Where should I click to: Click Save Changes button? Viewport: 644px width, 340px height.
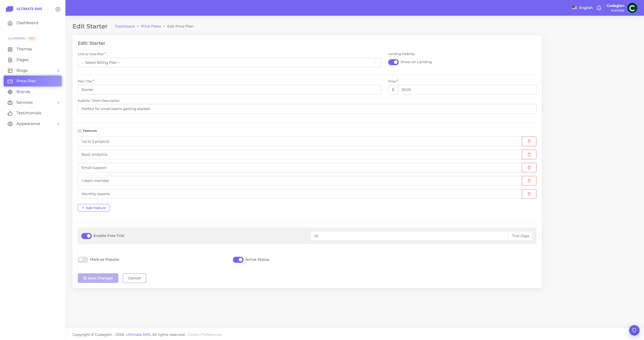pyautogui.click(x=98, y=278)
